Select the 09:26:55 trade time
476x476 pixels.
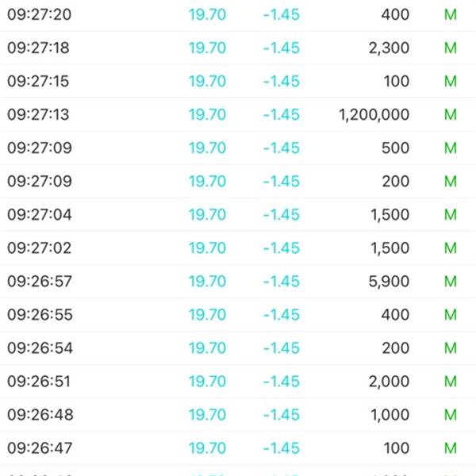(x=40, y=315)
